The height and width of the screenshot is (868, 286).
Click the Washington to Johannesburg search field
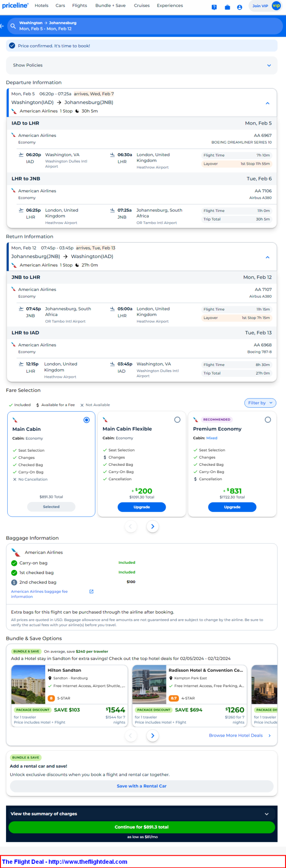[x=145, y=26]
